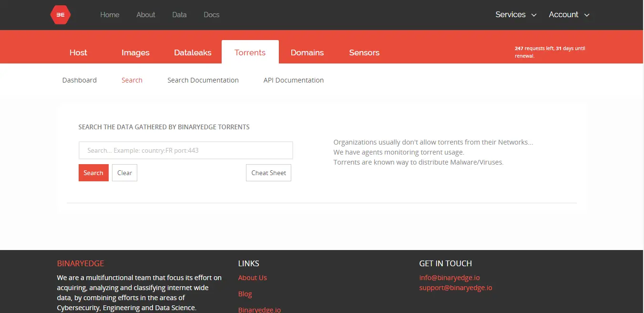The width and height of the screenshot is (644, 313).
Task: Open API Documentation sub-tab
Action: pyautogui.click(x=294, y=80)
